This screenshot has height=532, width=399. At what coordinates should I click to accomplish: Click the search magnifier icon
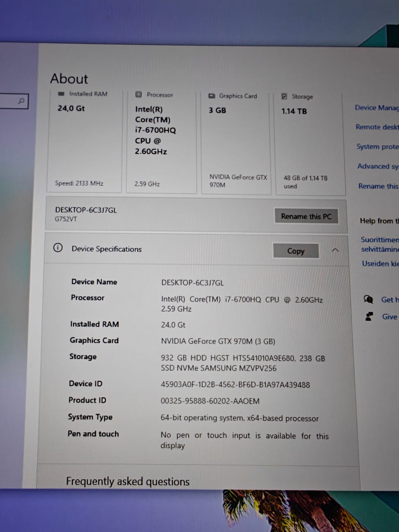tap(21, 101)
